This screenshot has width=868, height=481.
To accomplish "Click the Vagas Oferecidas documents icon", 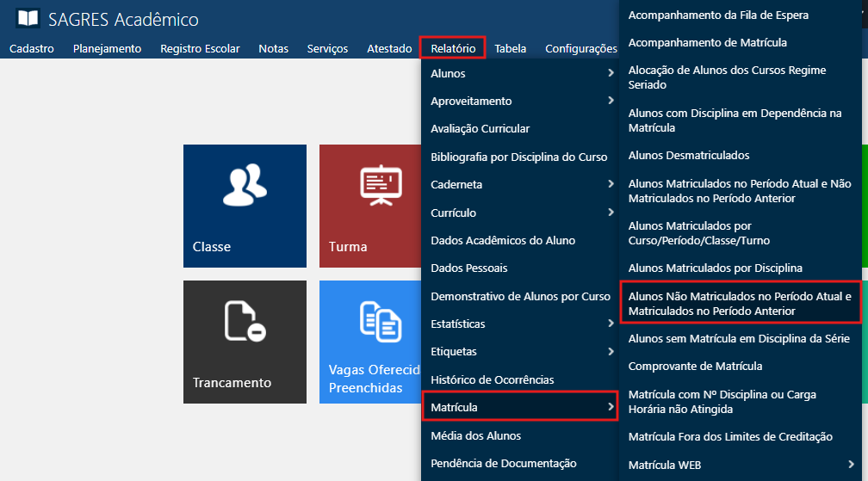I will tap(381, 321).
